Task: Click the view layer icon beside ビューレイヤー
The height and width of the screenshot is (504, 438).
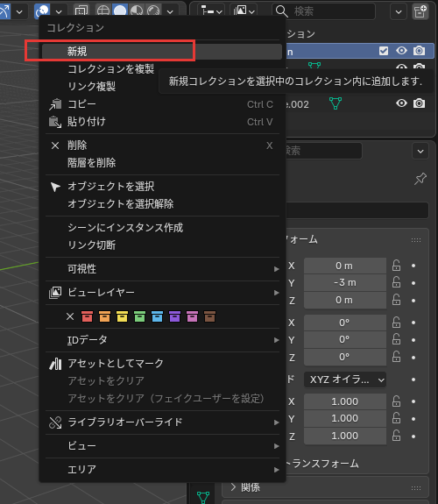Action: 55,293
